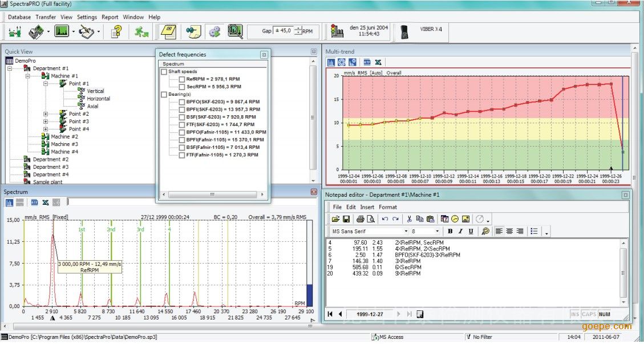Click the scissors cut icon in Notepad
Image resolution: width=644 pixels, height=344 pixels.
point(409,218)
